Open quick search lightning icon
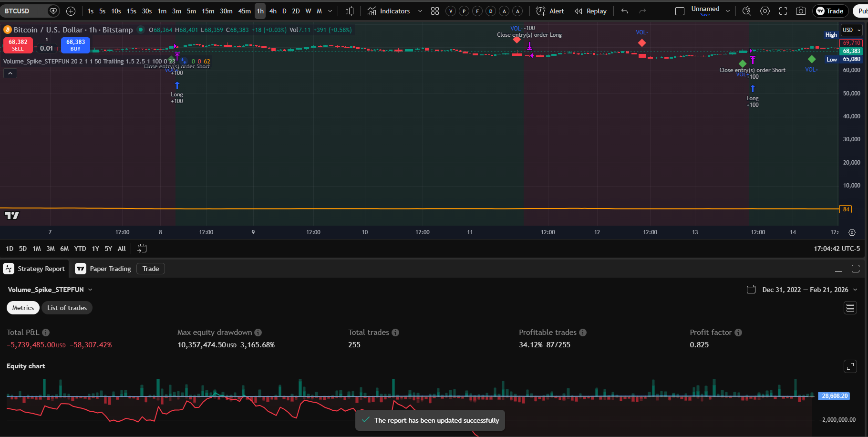 coord(746,10)
